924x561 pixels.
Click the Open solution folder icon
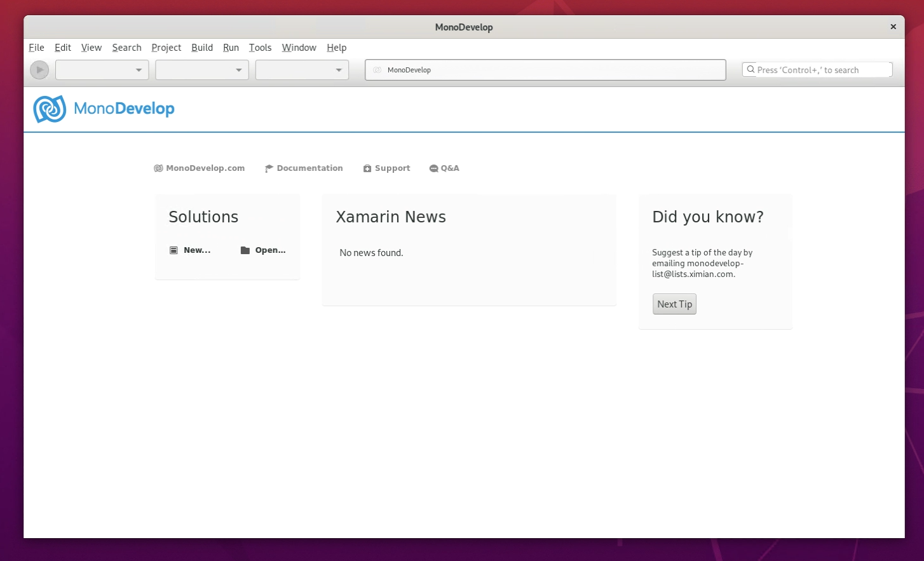coord(245,250)
